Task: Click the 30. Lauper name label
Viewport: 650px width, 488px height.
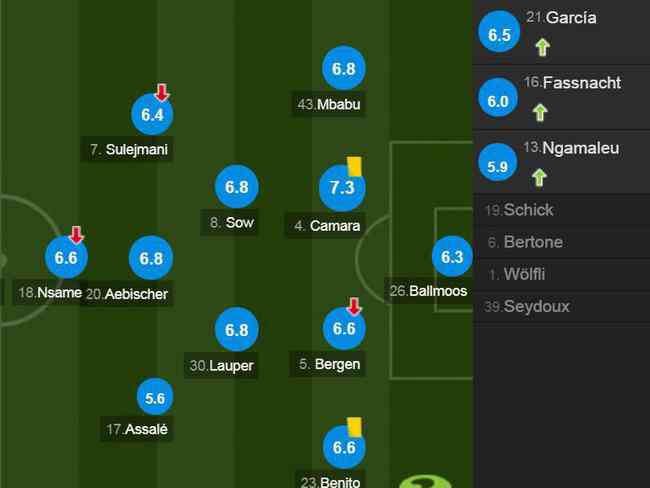Action: pyautogui.click(x=221, y=366)
